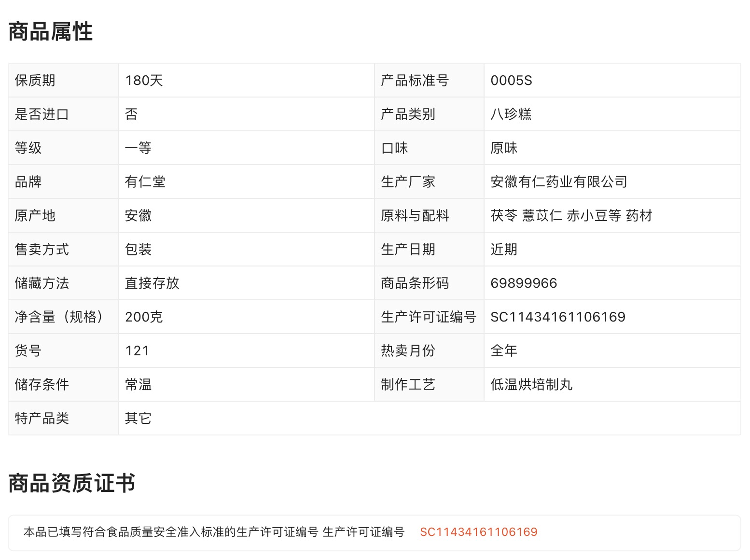Click the orange license number SC11434161106169 link
Viewport: 750px width, 560px height.
tap(478, 532)
